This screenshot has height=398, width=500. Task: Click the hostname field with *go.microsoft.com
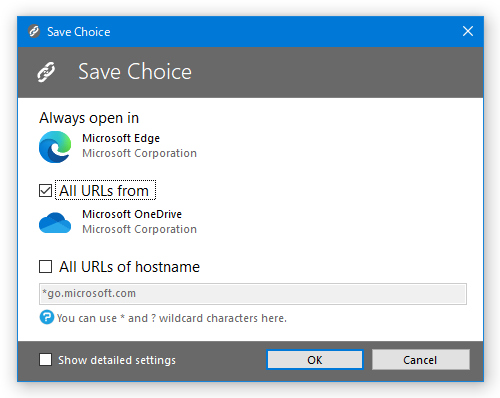click(x=253, y=294)
